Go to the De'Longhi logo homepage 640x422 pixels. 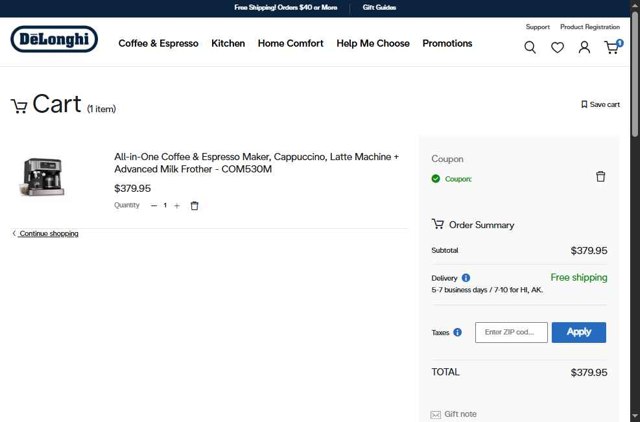(x=54, y=39)
